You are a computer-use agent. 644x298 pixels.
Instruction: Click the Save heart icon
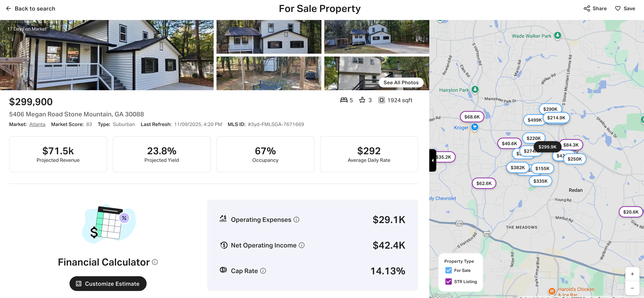(x=618, y=8)
